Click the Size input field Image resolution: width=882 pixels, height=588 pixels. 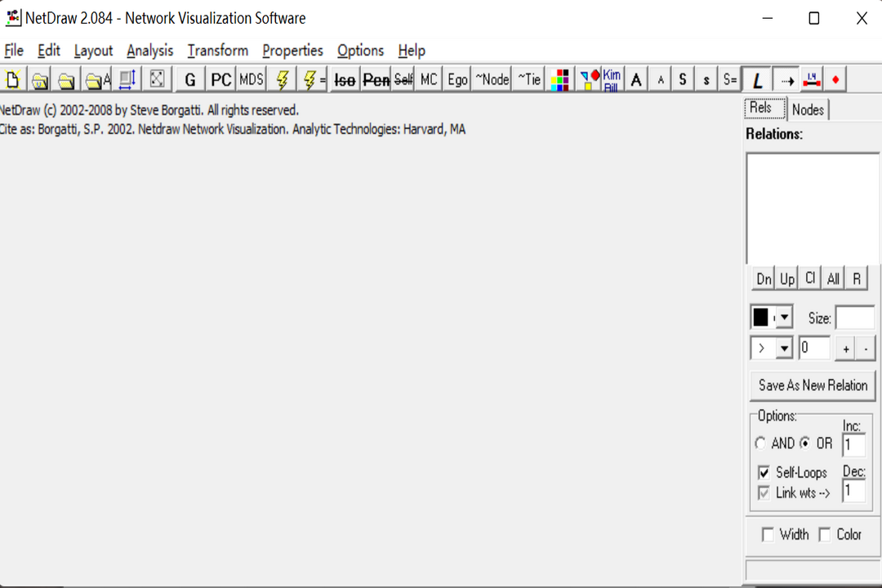(854, 318)
